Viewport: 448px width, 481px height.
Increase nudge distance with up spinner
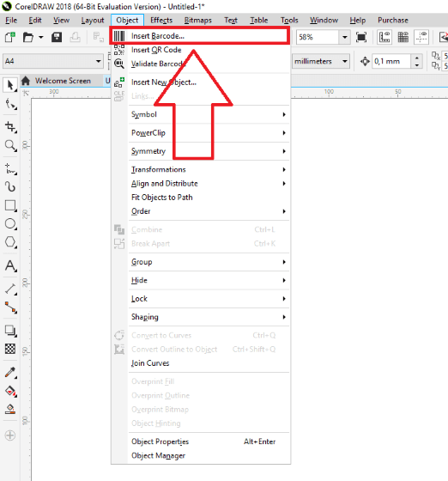tap(416, 58)
